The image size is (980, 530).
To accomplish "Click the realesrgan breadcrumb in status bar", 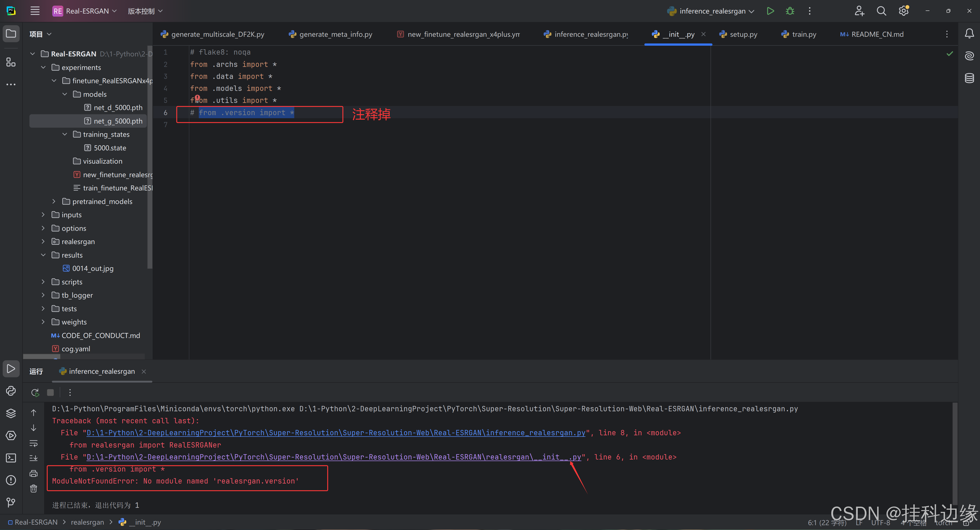I will click(x=87, y=522).
